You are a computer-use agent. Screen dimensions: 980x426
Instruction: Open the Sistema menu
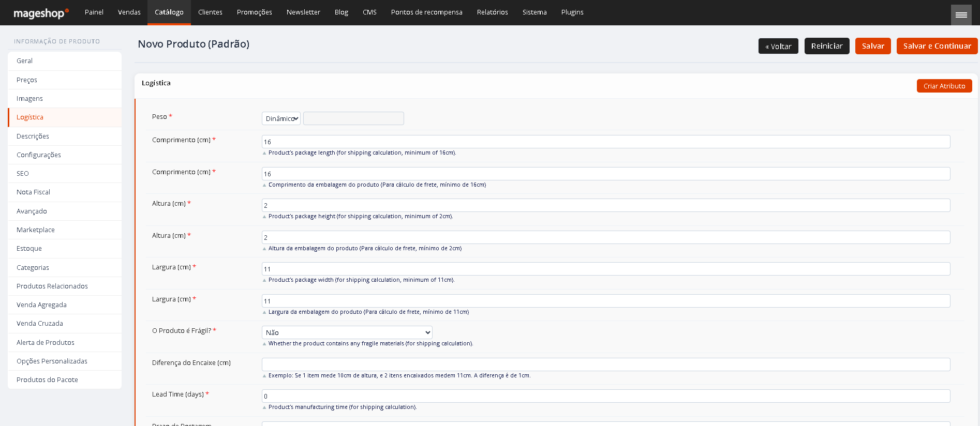click(534, 12)
